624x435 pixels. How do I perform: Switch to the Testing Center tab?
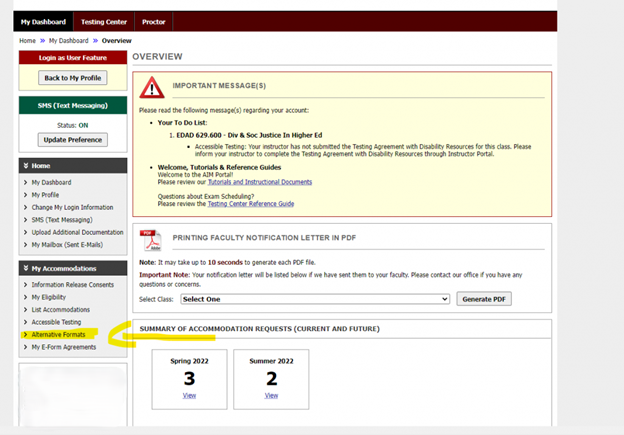click(105, 21)
